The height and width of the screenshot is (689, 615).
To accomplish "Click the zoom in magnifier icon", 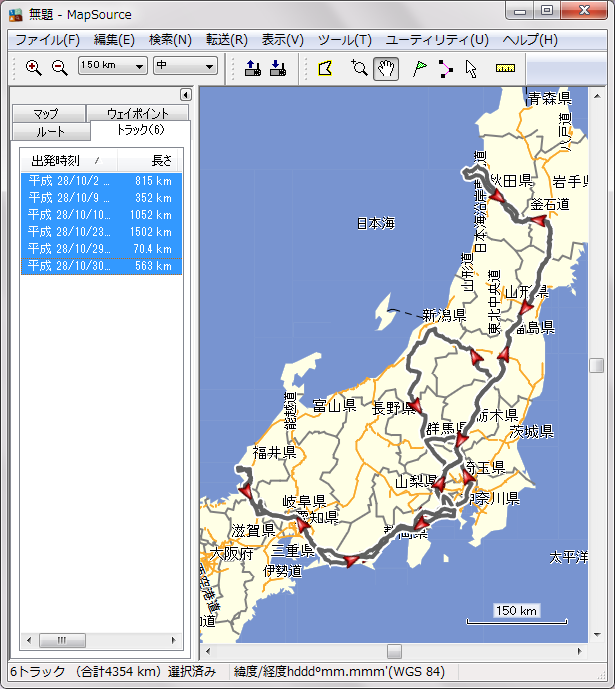I will pos(33,68).
